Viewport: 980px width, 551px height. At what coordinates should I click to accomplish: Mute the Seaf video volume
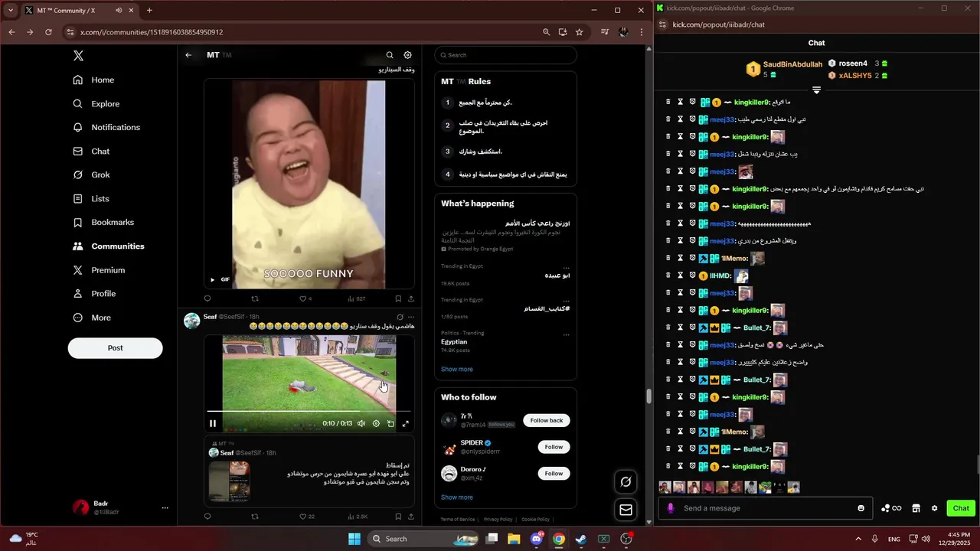pyautogui.click(x=361, y=423)
